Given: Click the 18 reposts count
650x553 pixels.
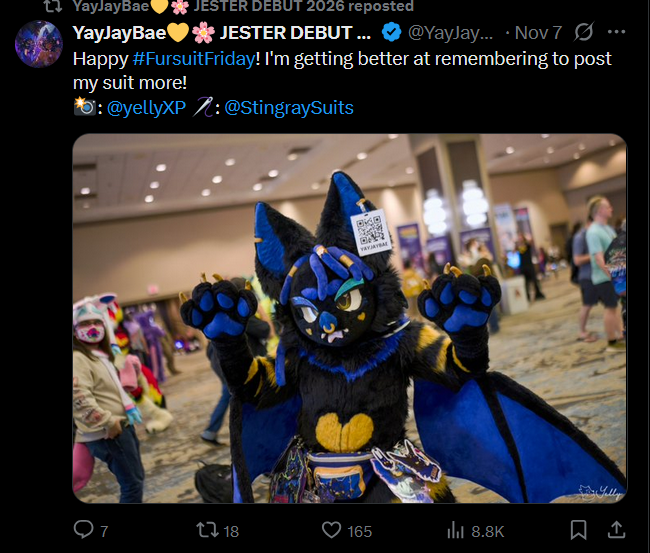Looking at the screenshot, I should pos(231,531).
